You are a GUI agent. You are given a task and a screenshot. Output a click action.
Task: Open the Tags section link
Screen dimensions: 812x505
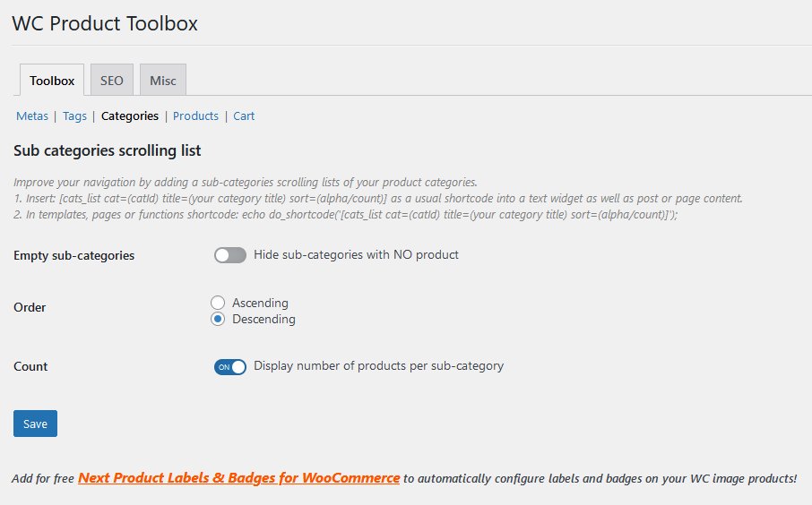click(x=74, y=116)
